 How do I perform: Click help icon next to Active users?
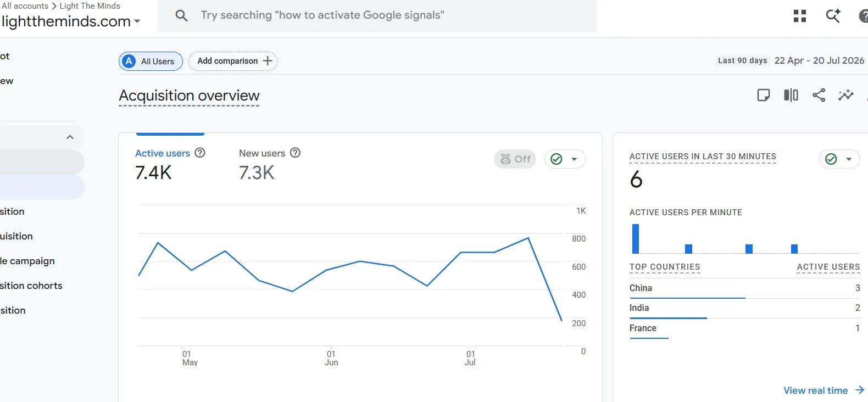coord(200,153)
